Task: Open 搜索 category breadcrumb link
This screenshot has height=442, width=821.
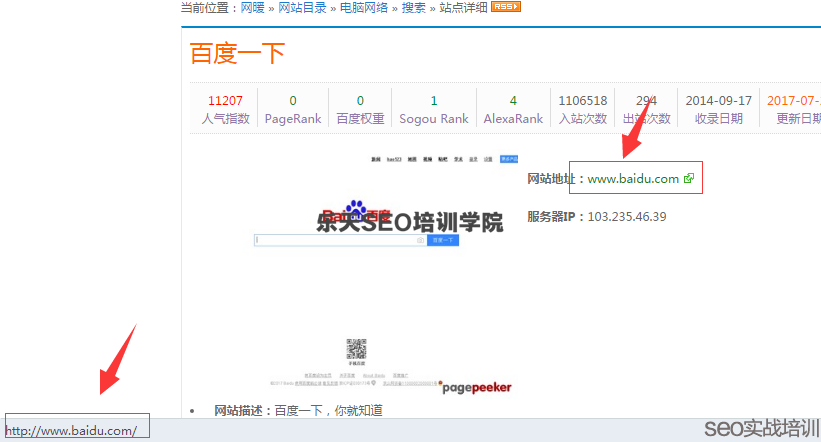Action: click(414, 7)
